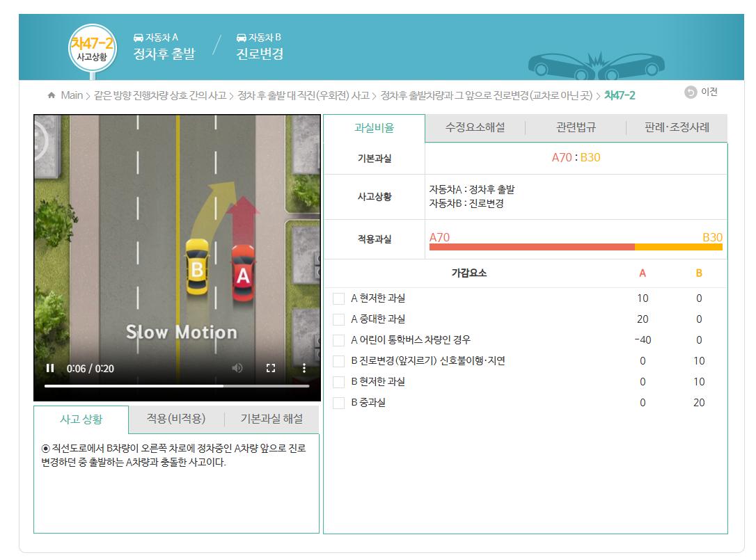Click the 이전 back arrow icon
Screen dimensions: 756x560
pyautogui.click(x=691, y=93)
